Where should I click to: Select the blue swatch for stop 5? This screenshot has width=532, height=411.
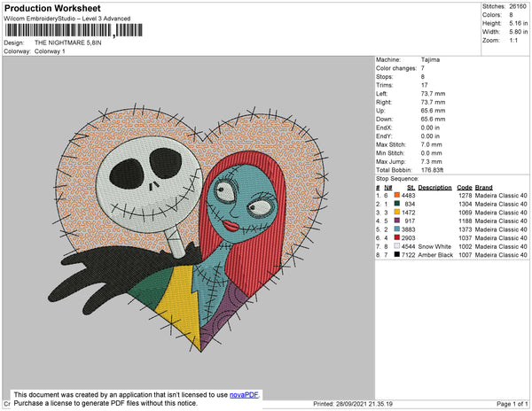point(396,229)
